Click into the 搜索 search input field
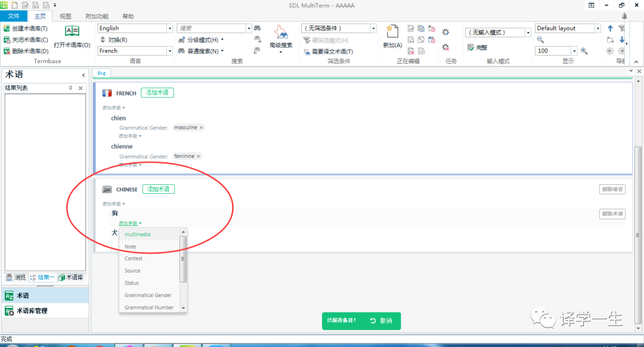 tap(212, 29)
